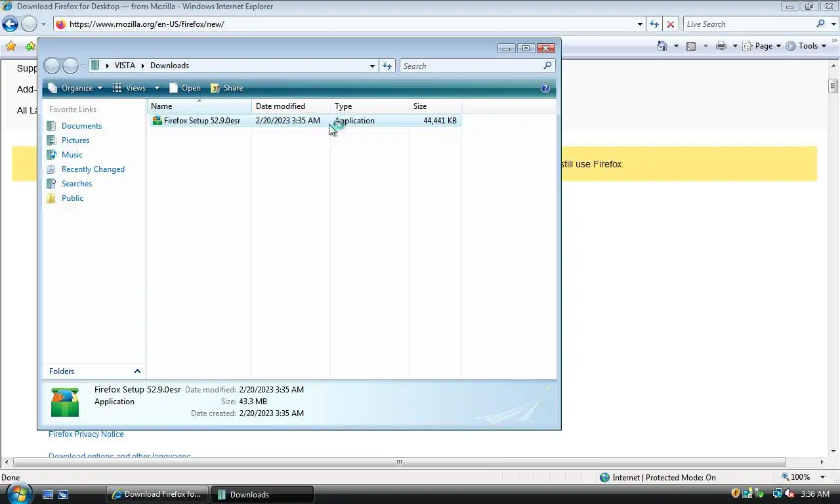Screen dimensions: 840x504
Task: Open IE recent pages dropdown arrow
Action: 43,24
